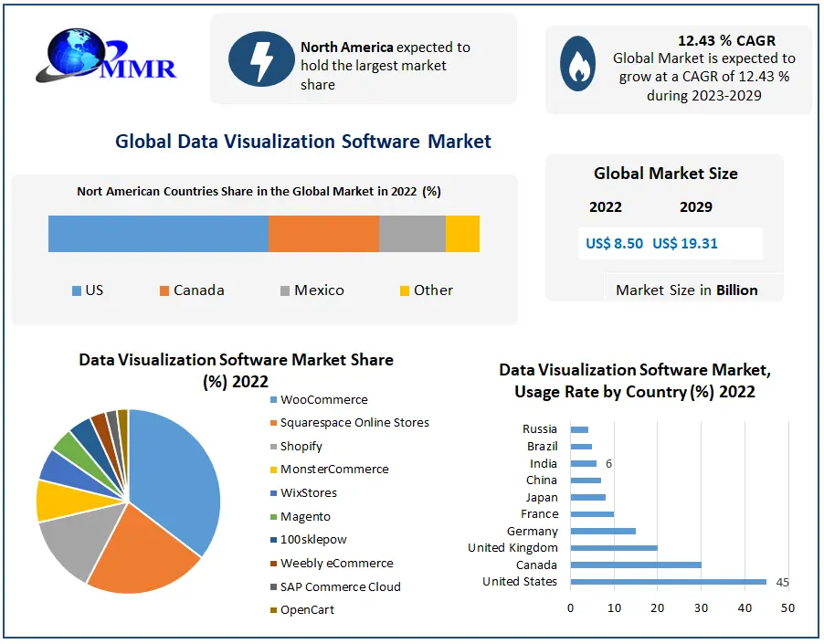This screenshot has width=824, height=644.
Task: Click the gray Mexico segment of stacked bar
Action: click(412, 234)
